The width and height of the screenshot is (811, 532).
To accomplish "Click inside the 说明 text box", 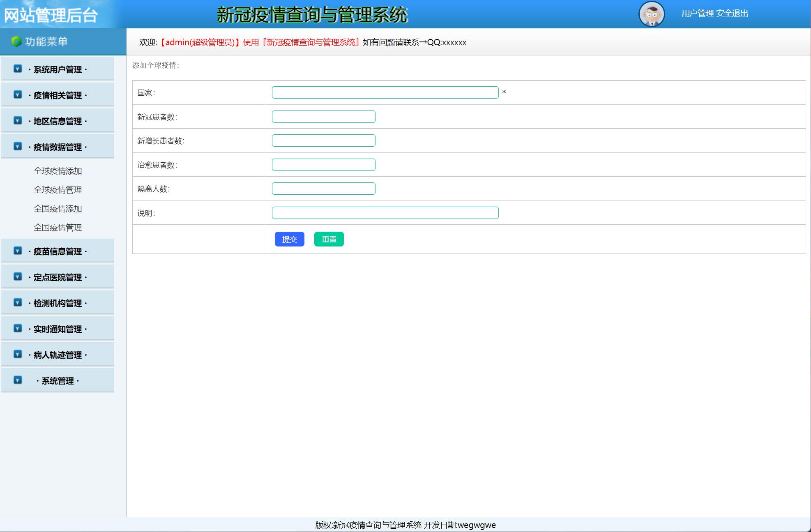I will 385,212.
